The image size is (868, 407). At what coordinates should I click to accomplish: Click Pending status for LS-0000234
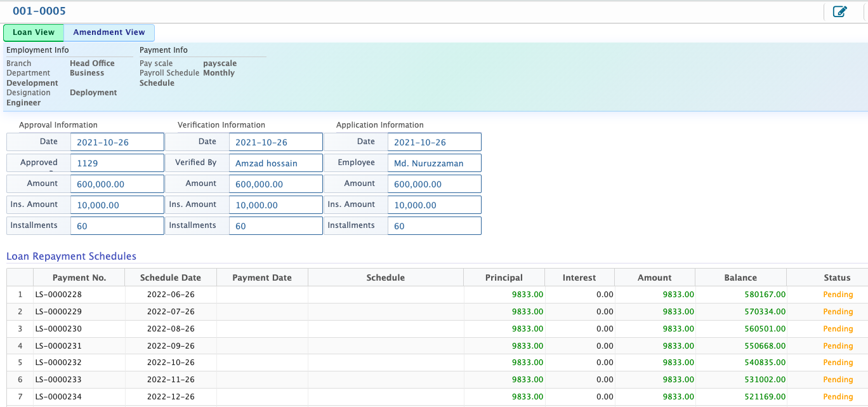pos(838,397)
